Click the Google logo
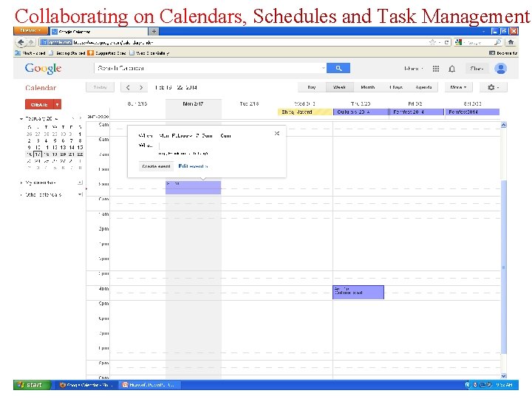Viewport: 532px width, 399px height. click(x=43, y=69)
